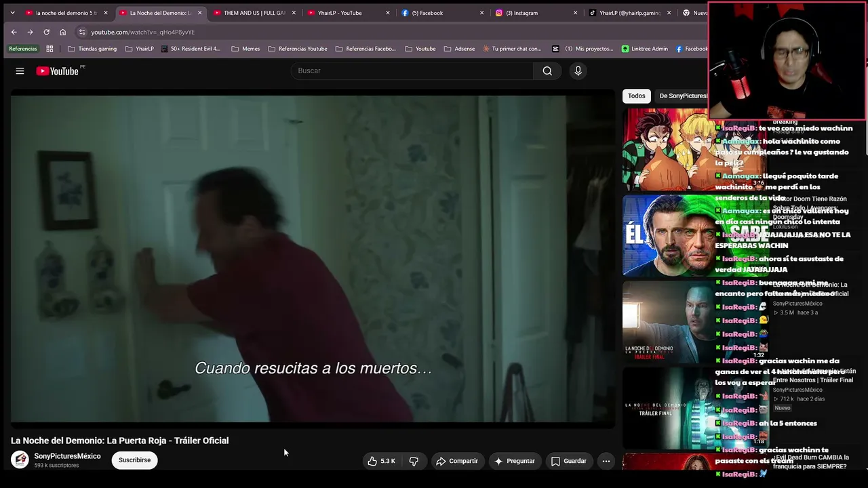The height and width of the screenshot is (488, 868).
Task: Close the 'YhairLP - YouTube' tab
Action: [x=388, y=13]
